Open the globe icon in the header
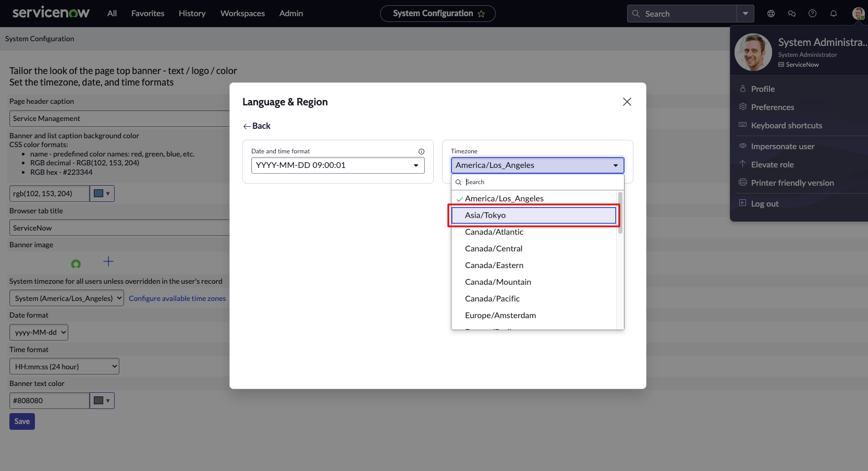This screenshot has height=471, width=868. pyautogui.click(x=771, y=13)
